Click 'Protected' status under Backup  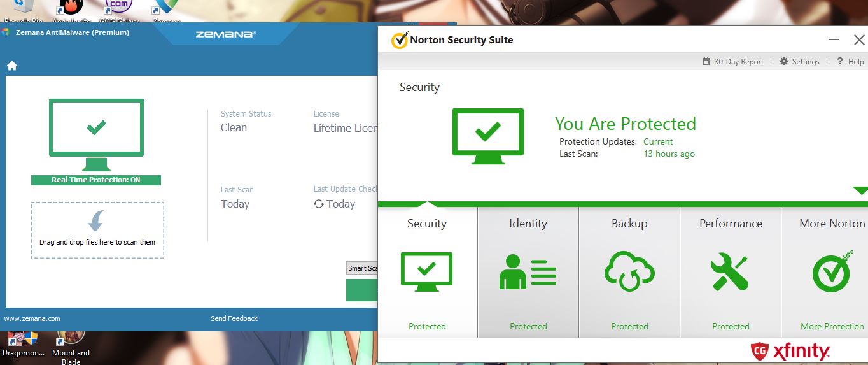coord(629,326)
